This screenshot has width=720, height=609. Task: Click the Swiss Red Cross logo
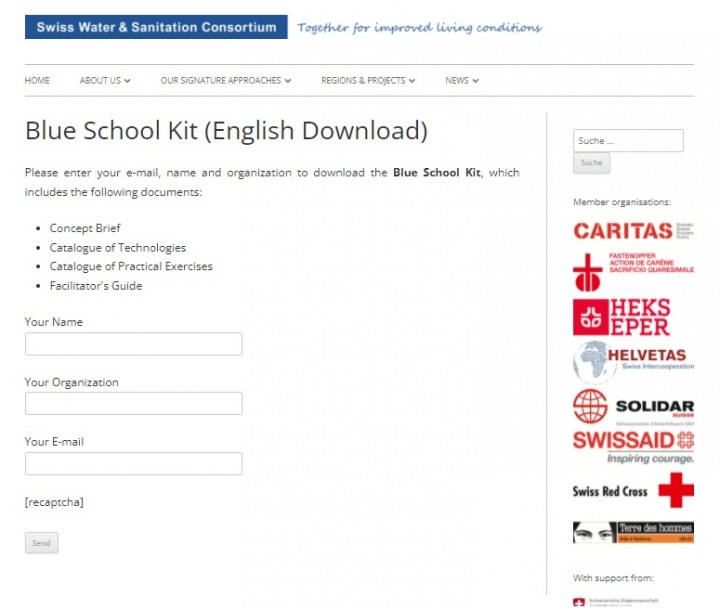pyautogui.click(x=633, y=491)
